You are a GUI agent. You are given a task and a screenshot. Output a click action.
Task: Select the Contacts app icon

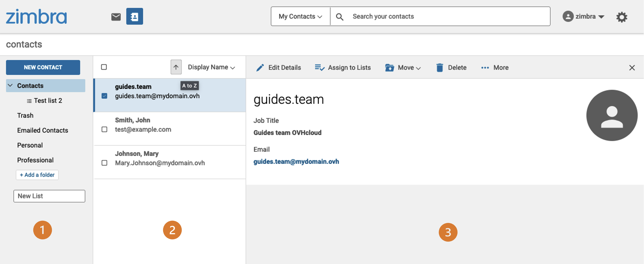click(135, 16)
